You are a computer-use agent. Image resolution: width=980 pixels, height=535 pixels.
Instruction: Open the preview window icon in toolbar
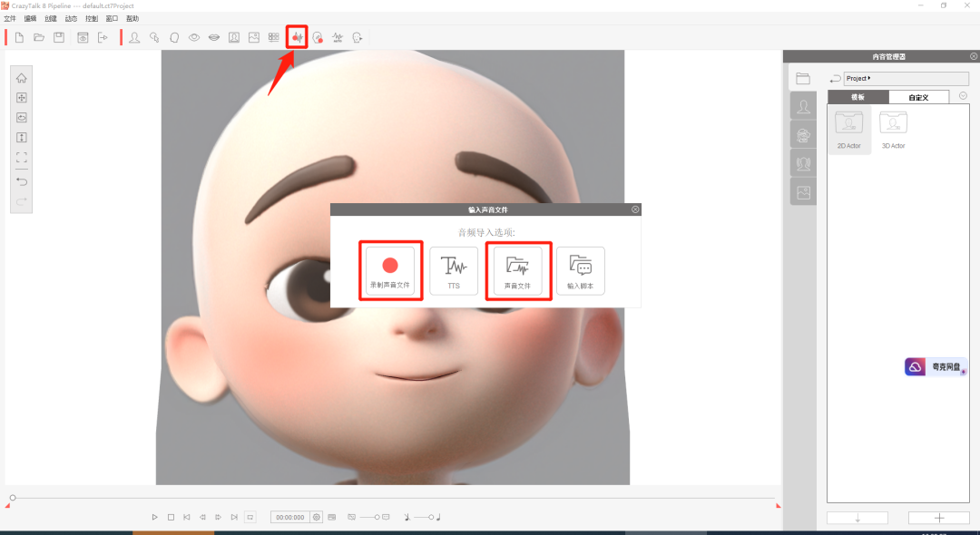click(x=83, y=37)
